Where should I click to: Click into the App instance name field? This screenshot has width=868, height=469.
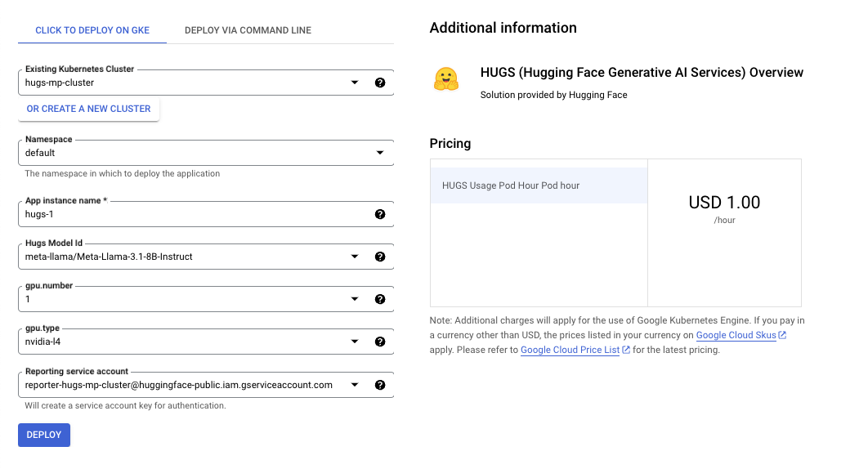click(192, 214)
